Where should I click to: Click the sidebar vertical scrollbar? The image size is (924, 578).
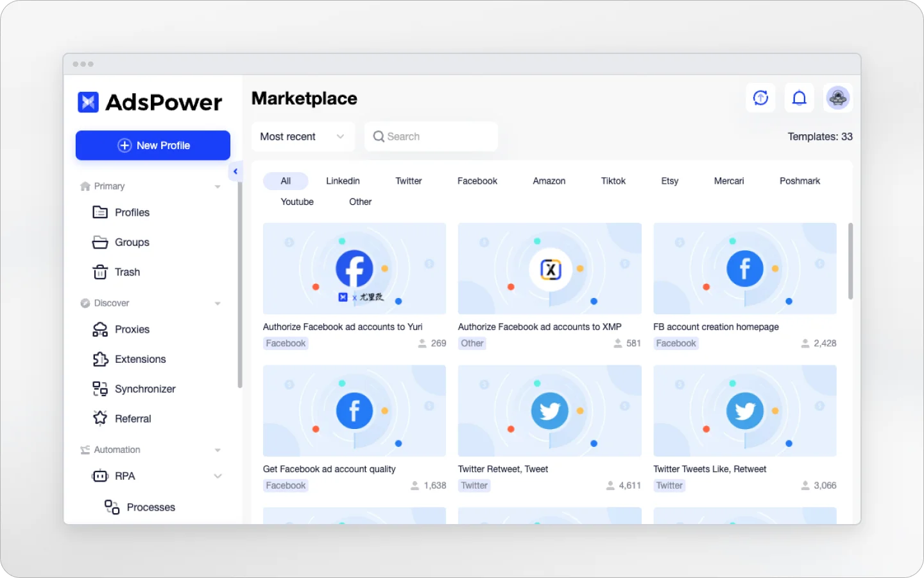point(240,285)
